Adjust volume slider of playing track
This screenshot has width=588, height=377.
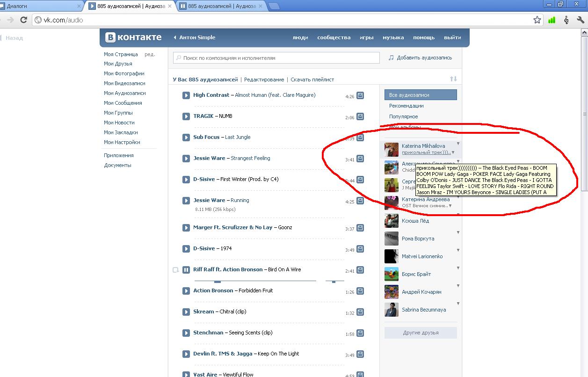point(334,281)
